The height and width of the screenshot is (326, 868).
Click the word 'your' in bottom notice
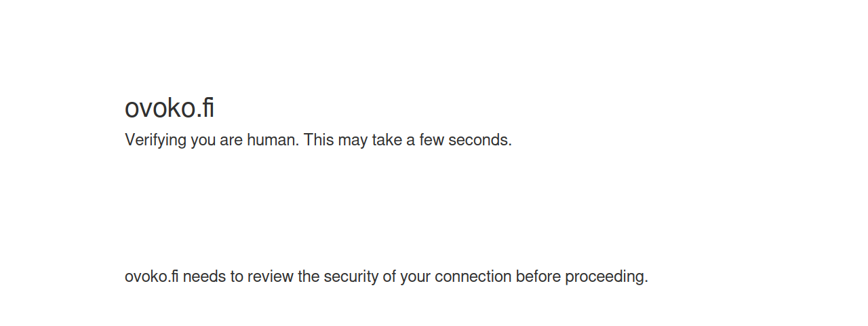coord(415,276)
